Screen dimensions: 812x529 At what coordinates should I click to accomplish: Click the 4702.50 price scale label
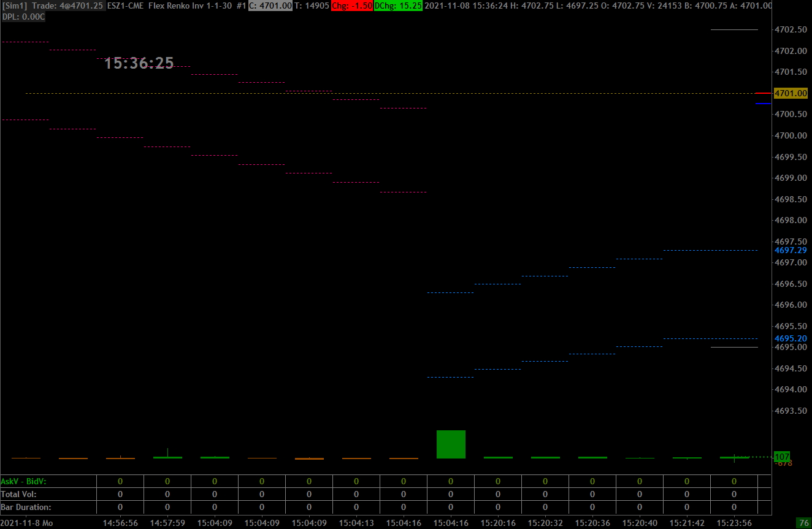[x=791, y=29]
